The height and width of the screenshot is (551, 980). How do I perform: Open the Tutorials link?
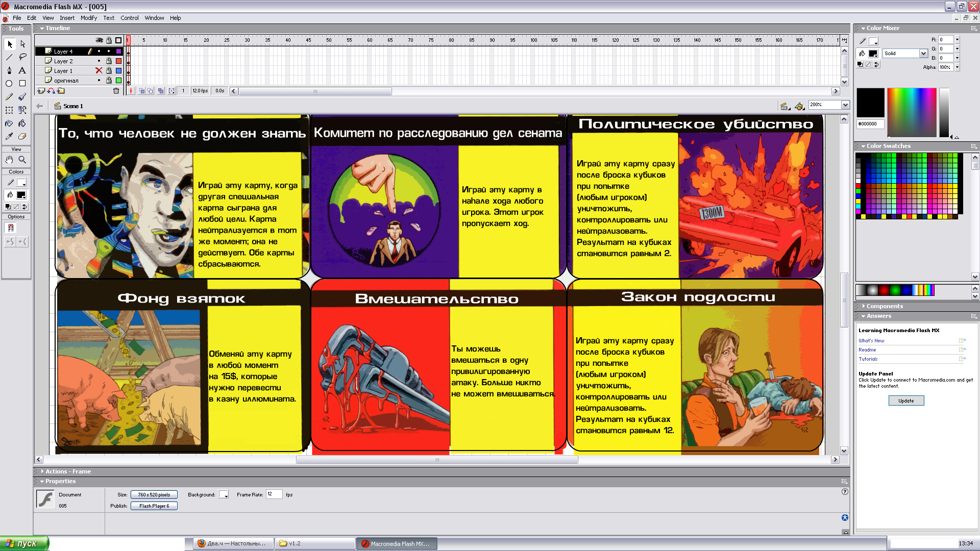click(868, 359)
